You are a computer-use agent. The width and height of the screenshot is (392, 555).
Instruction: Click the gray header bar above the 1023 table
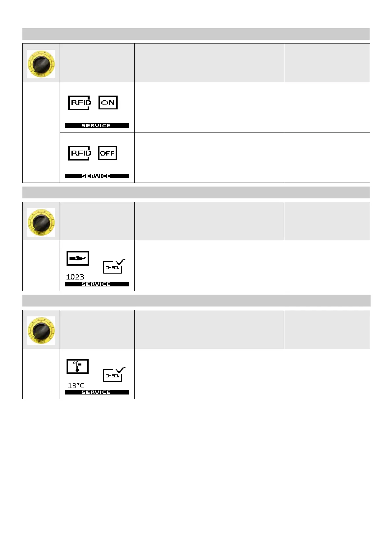tap(196, 192)
